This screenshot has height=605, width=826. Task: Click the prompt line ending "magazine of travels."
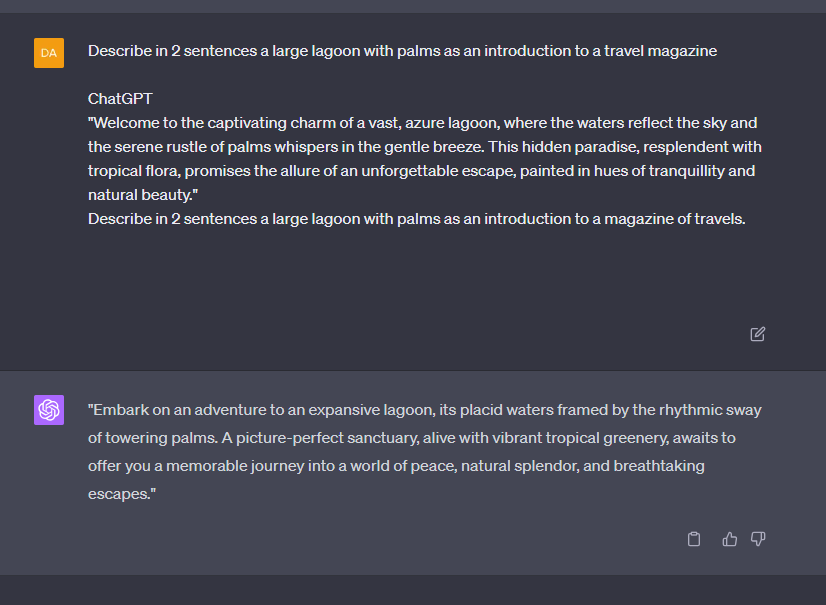tap(417, 219)
